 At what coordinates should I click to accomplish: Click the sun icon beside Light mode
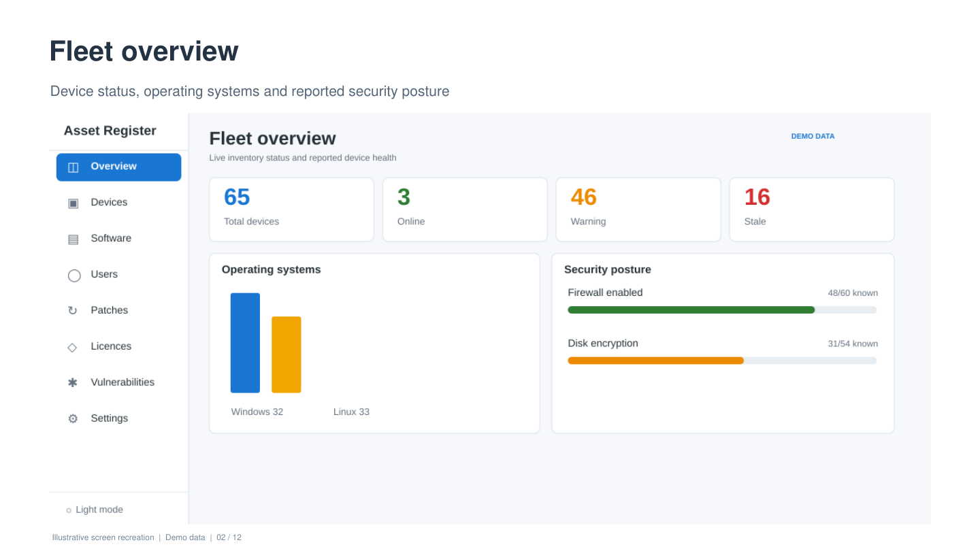tap(69, 510)
